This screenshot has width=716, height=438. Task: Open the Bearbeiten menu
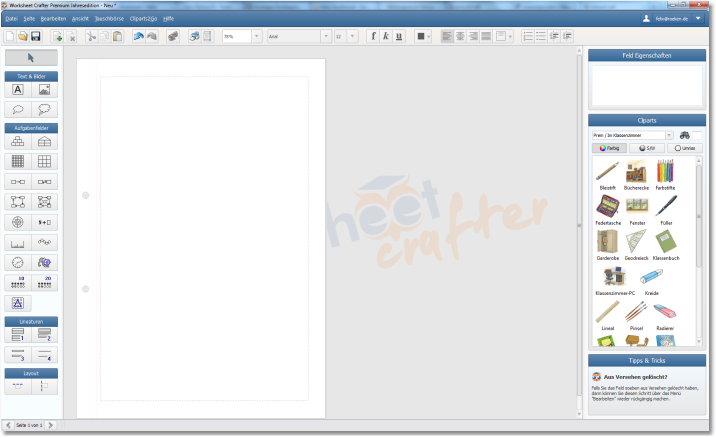(53, 19)
